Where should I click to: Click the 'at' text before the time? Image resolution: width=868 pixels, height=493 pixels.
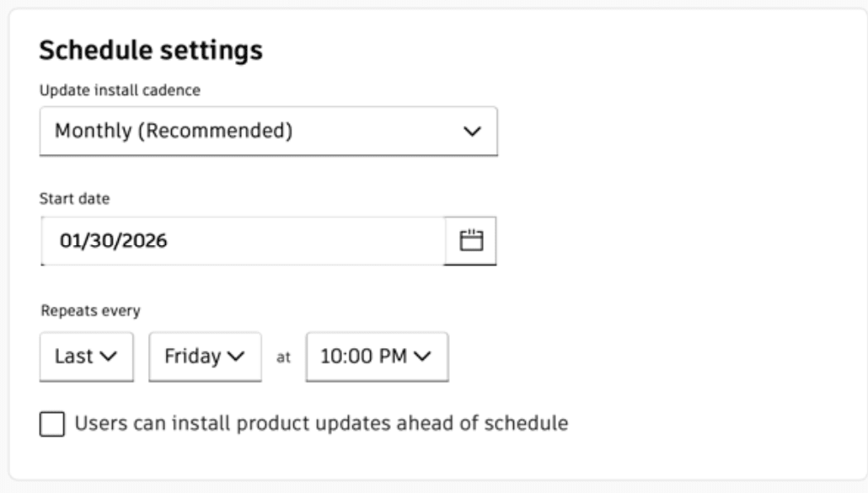pos(284,357)
